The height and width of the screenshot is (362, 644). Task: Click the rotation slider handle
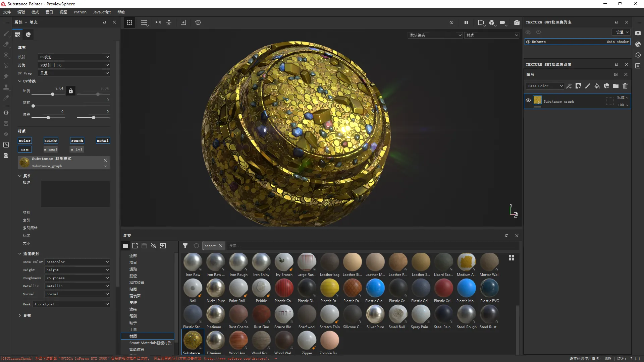click(x=33, y=106)
